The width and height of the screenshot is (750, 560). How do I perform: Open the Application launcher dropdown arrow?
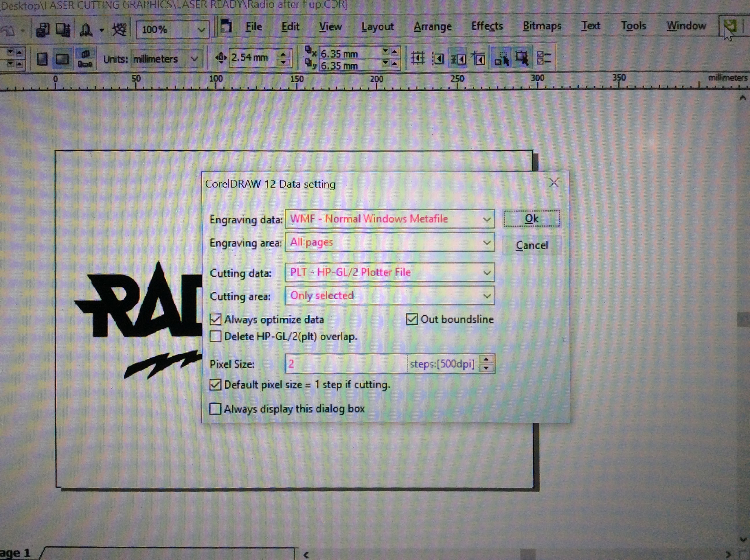pyautogui.click(x=102, y=30)
